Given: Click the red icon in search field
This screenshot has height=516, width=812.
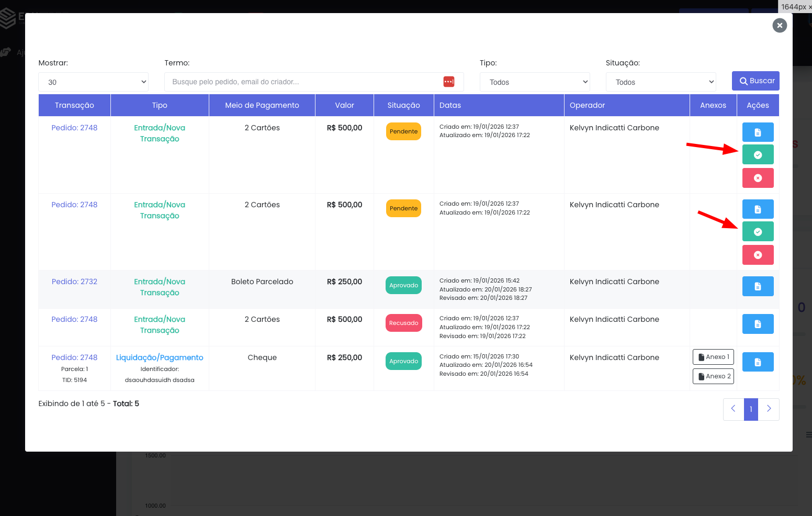Looking at the screenshot, I should (x=448, y=82).
